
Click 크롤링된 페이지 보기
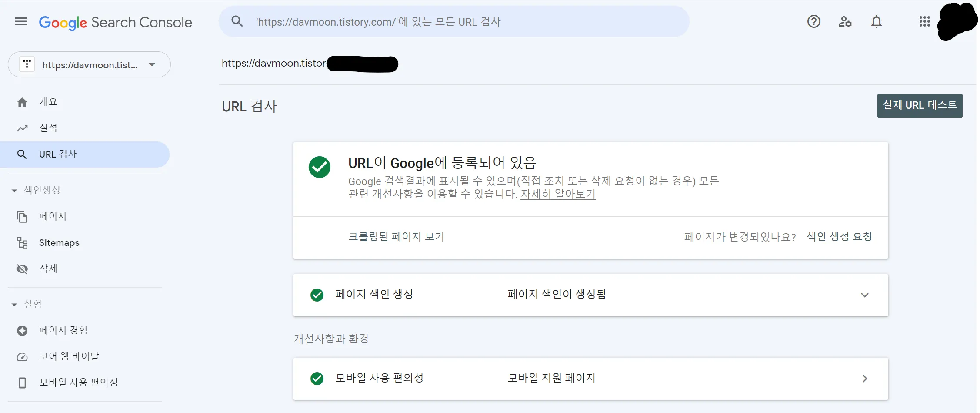click(397, 237)
